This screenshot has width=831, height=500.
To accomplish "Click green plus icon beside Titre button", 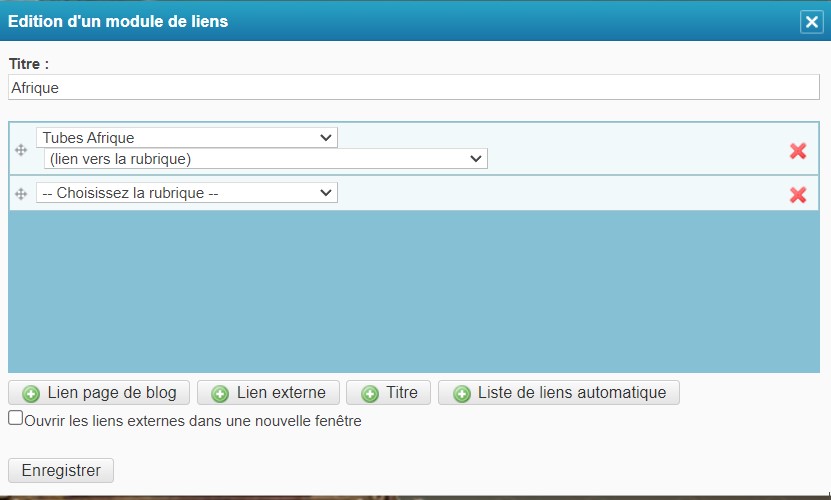I will click(x=370, y=394).
